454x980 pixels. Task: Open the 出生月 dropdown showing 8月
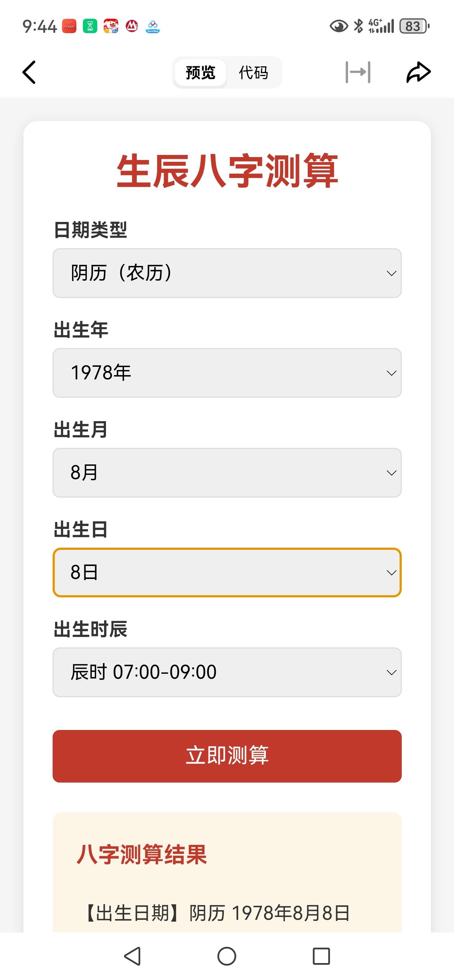coord(227,472)
